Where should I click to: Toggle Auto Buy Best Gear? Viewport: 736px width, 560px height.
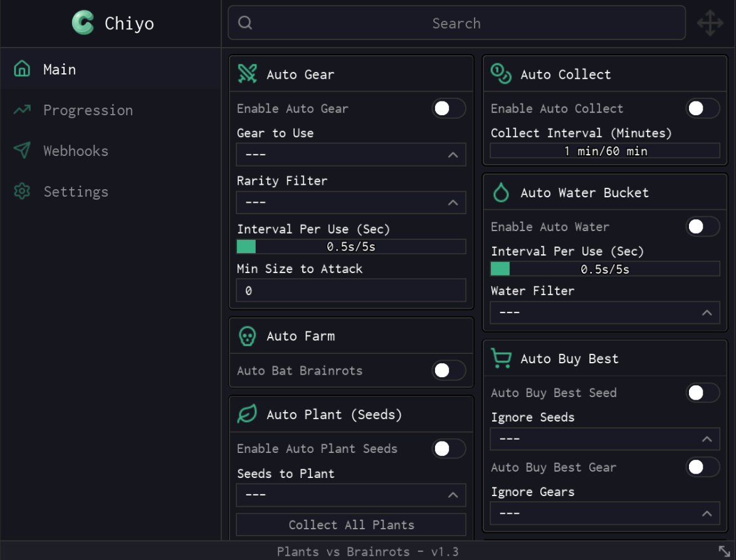pyautogui.click(x=703, y=467)
